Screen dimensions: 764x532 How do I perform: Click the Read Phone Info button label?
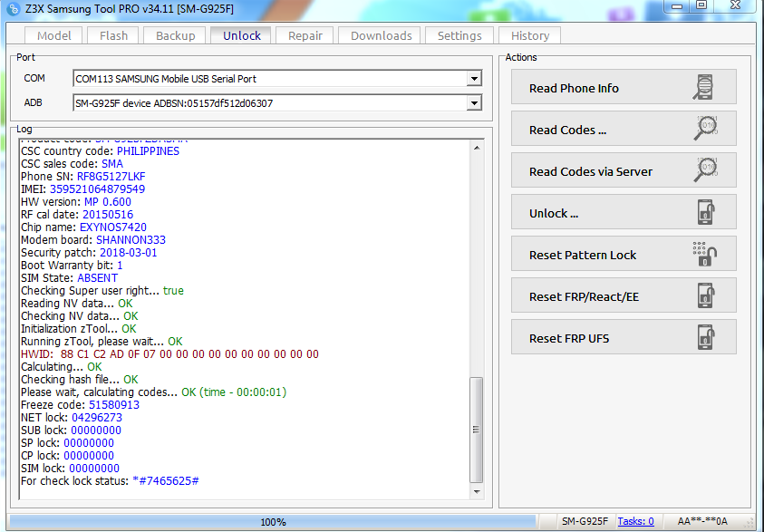pos(574,88)
